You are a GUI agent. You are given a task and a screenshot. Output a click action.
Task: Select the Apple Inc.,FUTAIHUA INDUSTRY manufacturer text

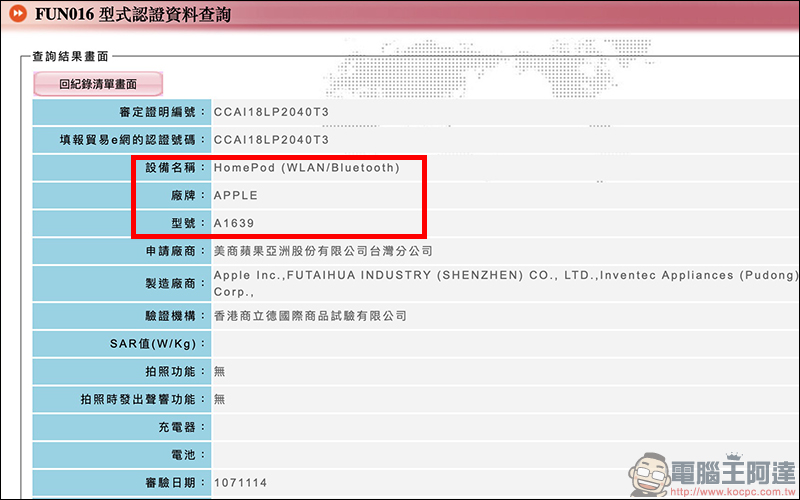point(506,284)
